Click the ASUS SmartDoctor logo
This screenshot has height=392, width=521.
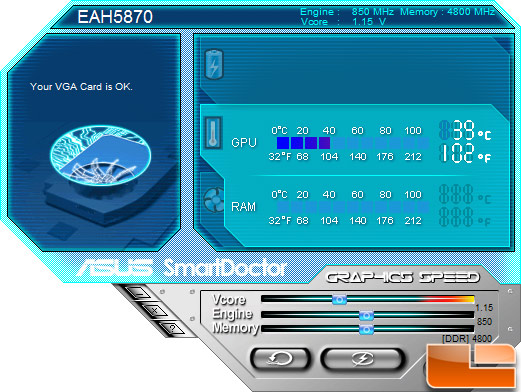(182, 267)
